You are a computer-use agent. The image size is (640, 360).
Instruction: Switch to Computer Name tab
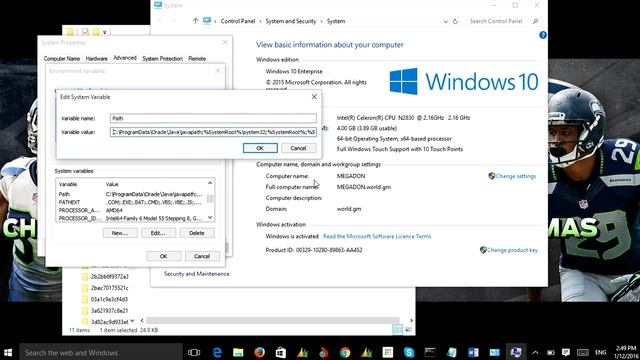click(x=62, y=59)
